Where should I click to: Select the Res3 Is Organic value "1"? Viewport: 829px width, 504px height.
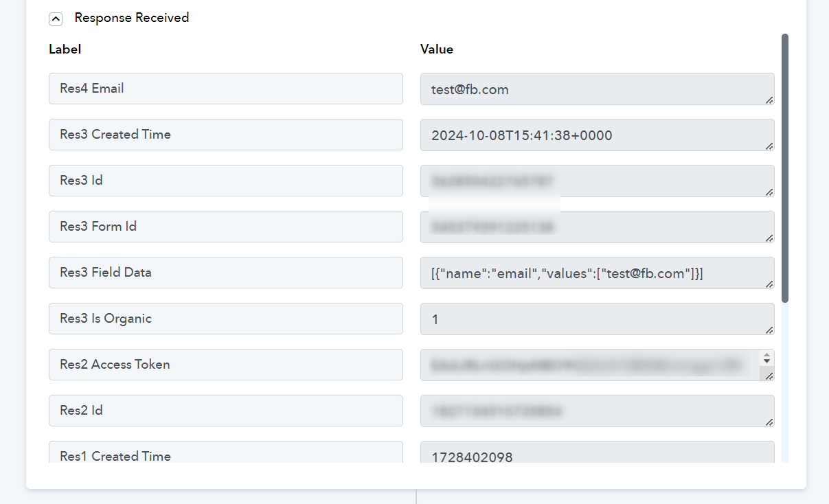598,319
